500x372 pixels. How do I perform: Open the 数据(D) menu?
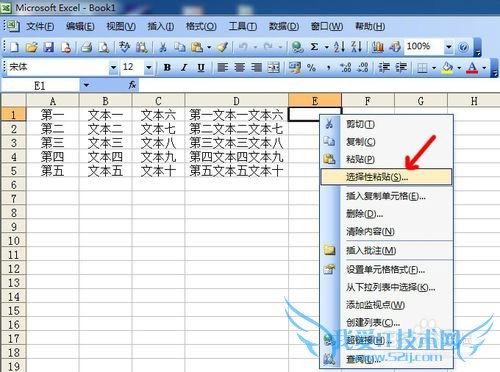(284, 26)
